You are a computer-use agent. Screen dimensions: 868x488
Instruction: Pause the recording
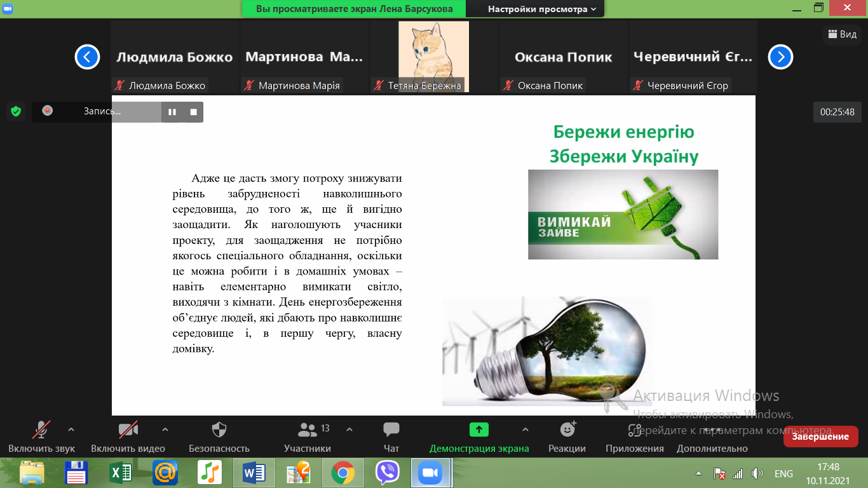pos(172,112)
